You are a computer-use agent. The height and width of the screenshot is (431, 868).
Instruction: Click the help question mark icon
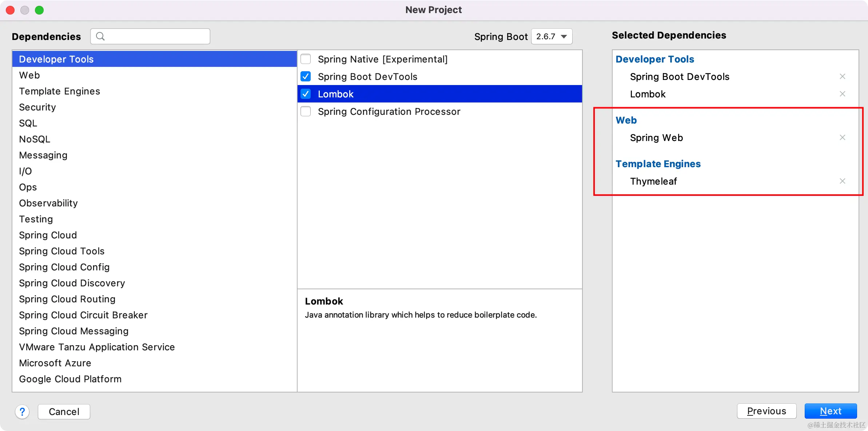[22, 412]
